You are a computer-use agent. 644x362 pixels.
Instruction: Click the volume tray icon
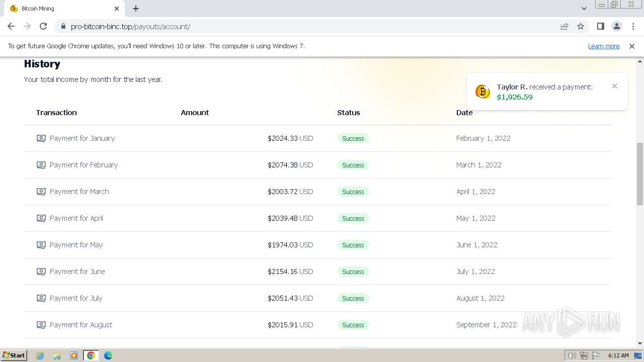pos(572,355)
